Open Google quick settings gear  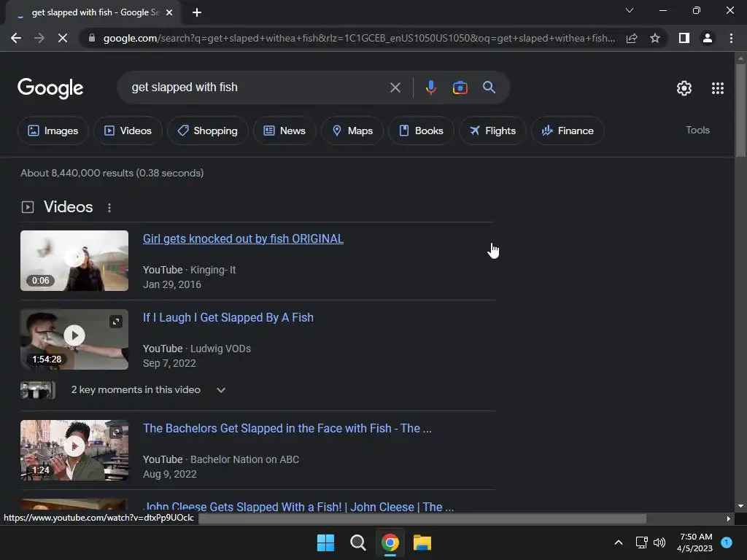click(684, 88)
